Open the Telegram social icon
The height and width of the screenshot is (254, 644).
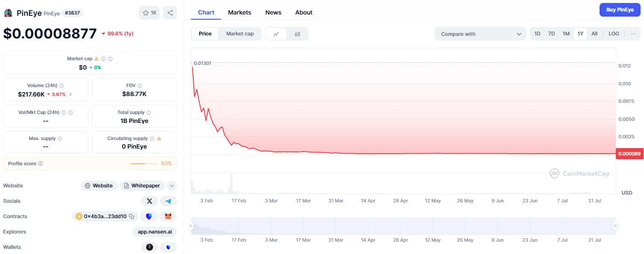pyautogui.click(x=168, y=201)
